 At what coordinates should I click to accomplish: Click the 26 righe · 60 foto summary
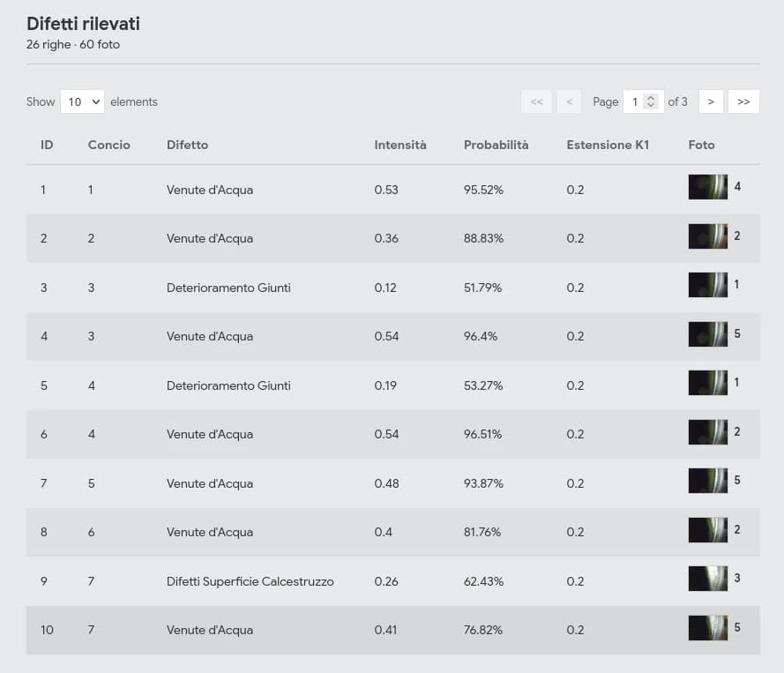(x=73, y=44)
